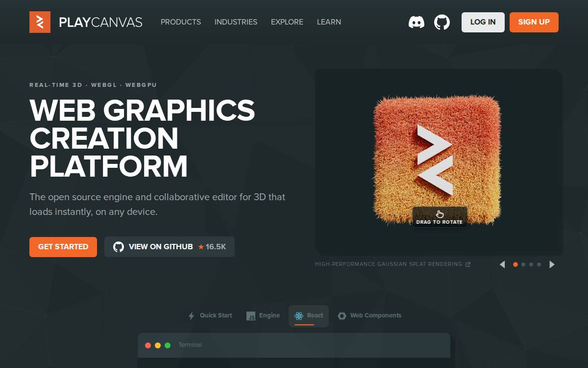Switch to the Engine tab
Image resolution: width=588 pixels, height=368 pixels.
tap(263, 316)
